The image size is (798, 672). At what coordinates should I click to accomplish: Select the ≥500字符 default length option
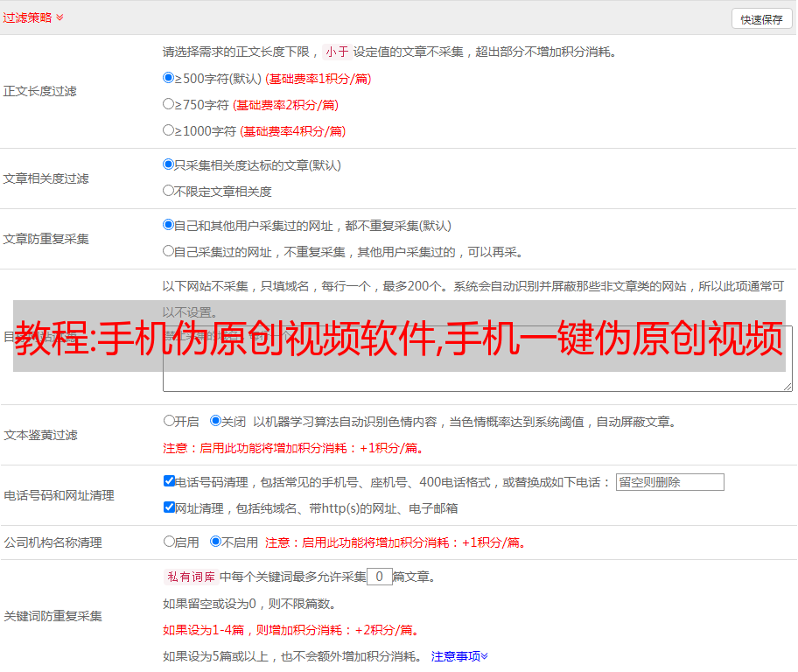point(169,78)
